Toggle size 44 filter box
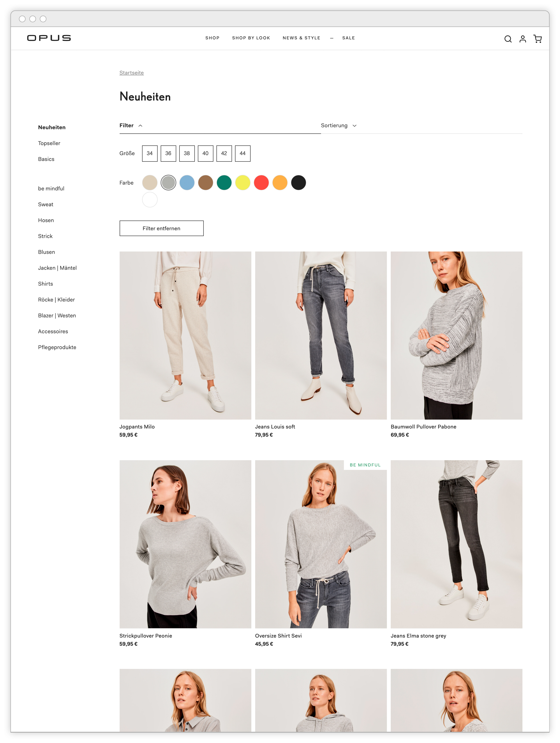This screenshot has height=743, width=560. 243,153
